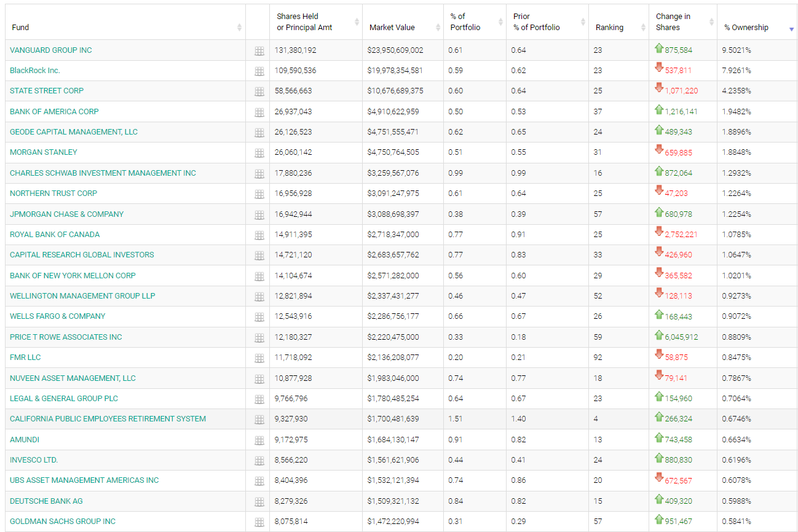This screenshot has height=532, width=798.
Task: Open grid icon for NUVEEN ASSET MANAGEMENT row
Action: point(259,379)
